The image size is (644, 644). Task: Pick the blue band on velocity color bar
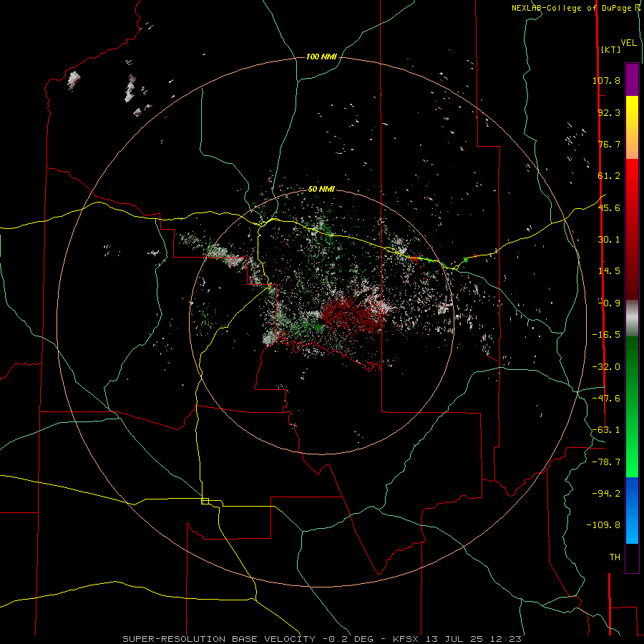pos(632,510)
